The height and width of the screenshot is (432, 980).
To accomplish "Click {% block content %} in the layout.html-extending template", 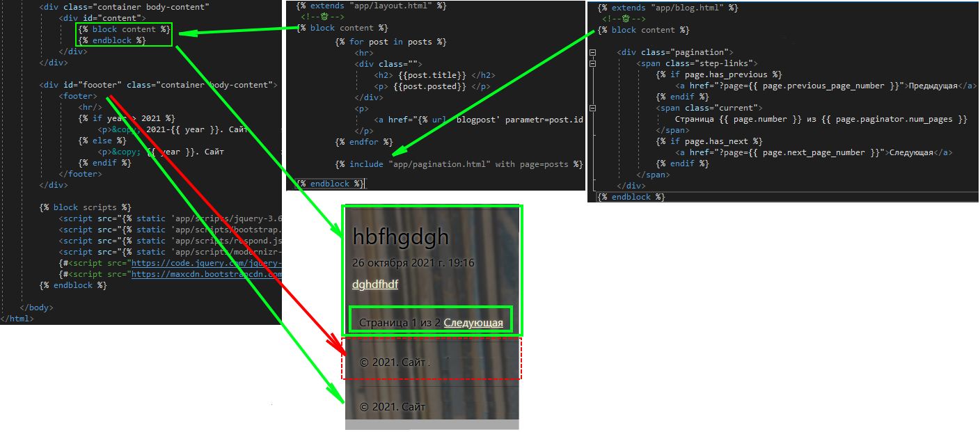I will pos(342,28).
